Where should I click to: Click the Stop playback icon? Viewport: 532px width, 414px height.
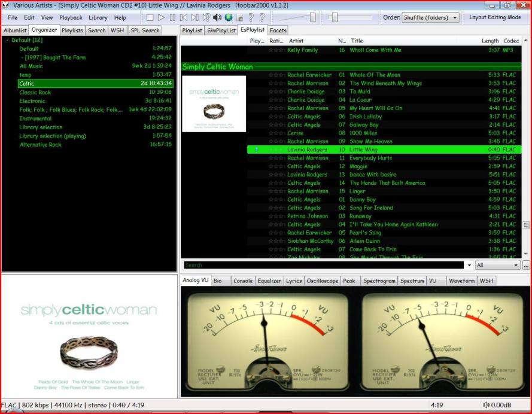pyautogui.click(x=150, y=18)
